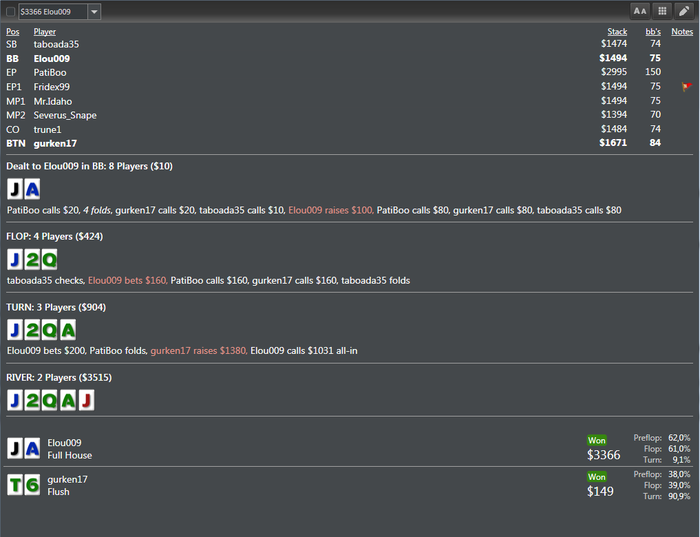Click the Stack column header
The image size is (700, 537).
[617, 32]
